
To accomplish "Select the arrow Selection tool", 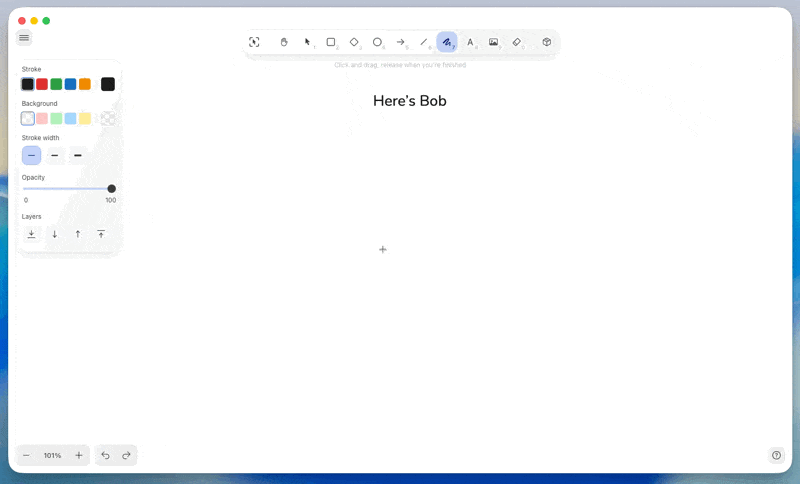I will pos(307,42).
